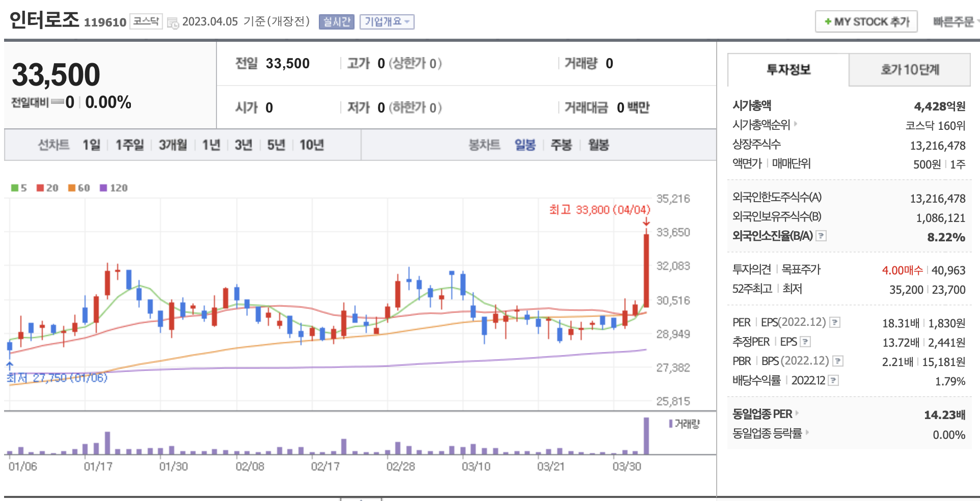
Task: Select the 일봉 daily candle chart option
Action: tap(525, 145)
